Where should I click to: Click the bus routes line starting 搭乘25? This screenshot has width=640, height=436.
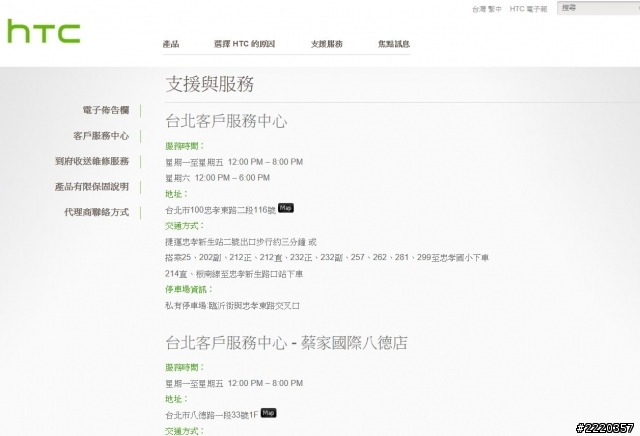coord(327,258)
